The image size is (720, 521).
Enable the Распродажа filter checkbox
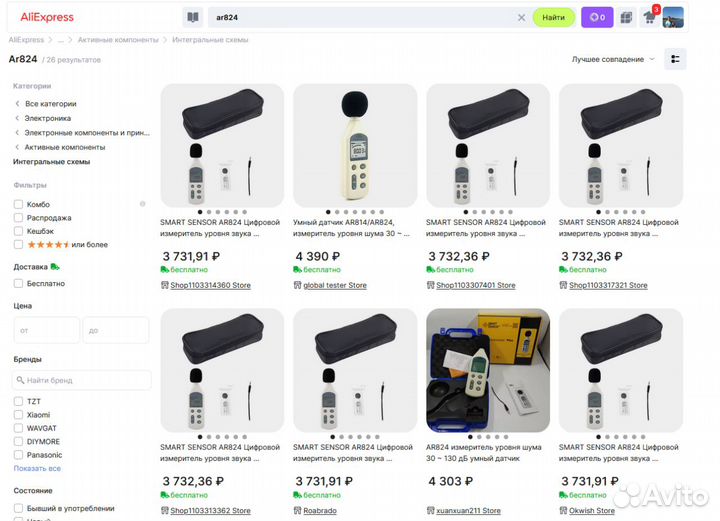tap(18, 218)
